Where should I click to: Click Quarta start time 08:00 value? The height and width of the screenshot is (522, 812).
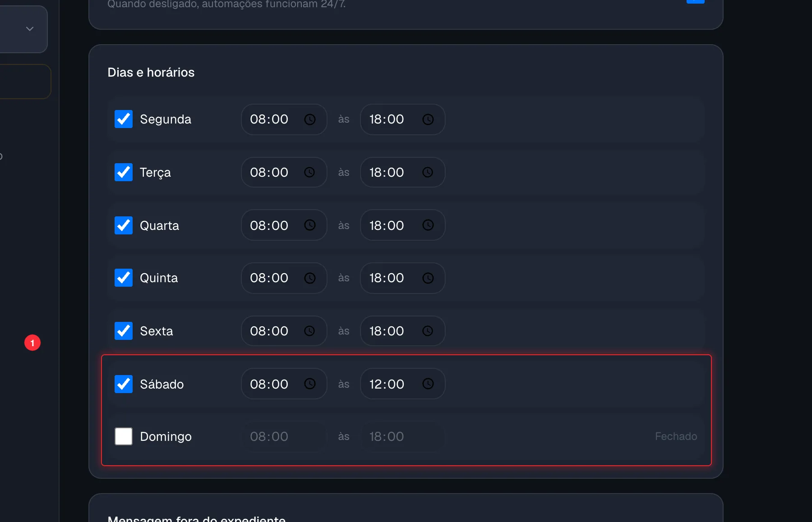point(269,225)
